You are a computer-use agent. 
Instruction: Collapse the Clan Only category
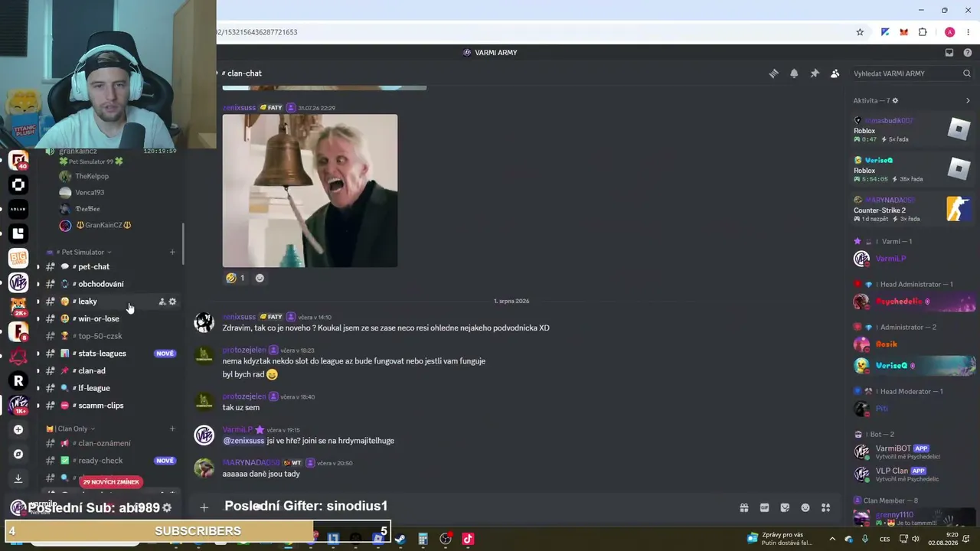70,429
